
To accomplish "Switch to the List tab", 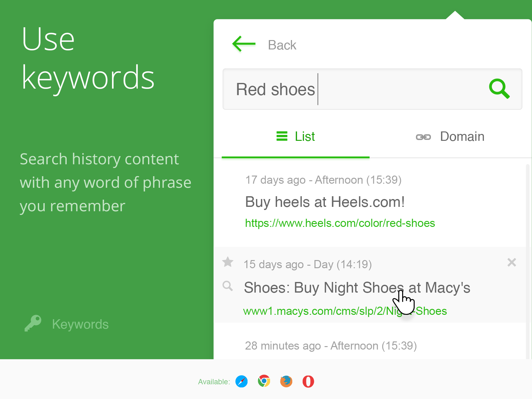I will [296, 137].
